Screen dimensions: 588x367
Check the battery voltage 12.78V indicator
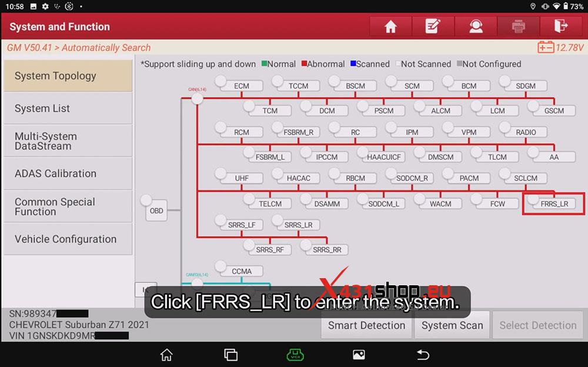click(x=561, y=48)
